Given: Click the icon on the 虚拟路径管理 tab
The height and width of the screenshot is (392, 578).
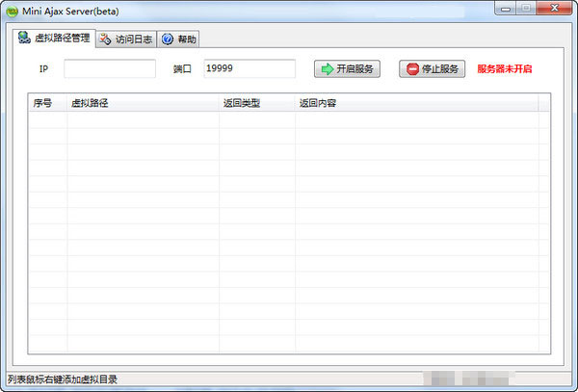Looking at the screenshot, I should pos(23,39).
